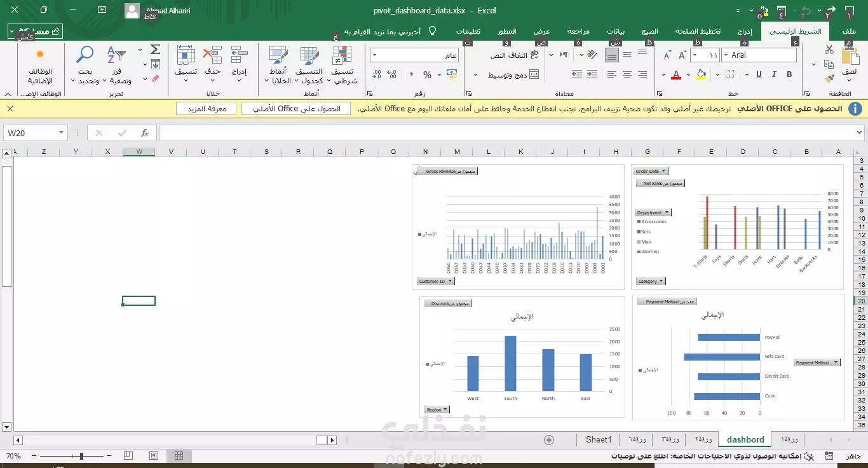Click the Cut scissors icon
The width and height of the screenshot is (868, 468).
click(829, 50)
